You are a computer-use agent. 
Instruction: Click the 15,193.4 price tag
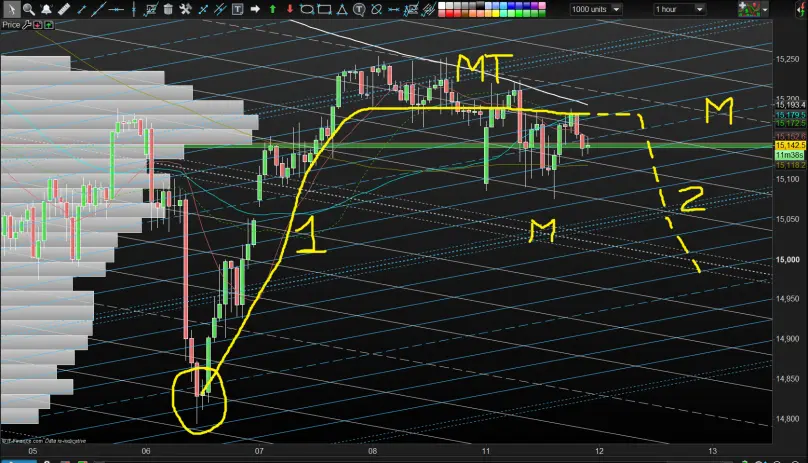790,105
